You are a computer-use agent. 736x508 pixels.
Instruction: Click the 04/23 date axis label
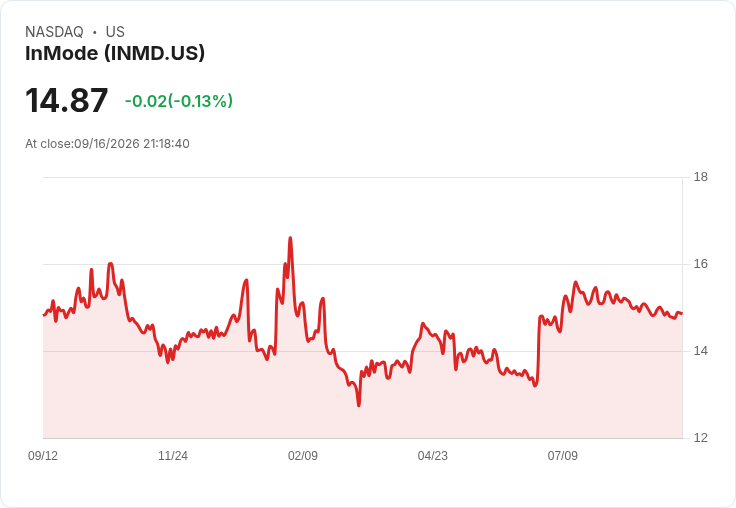pos(432,455)
